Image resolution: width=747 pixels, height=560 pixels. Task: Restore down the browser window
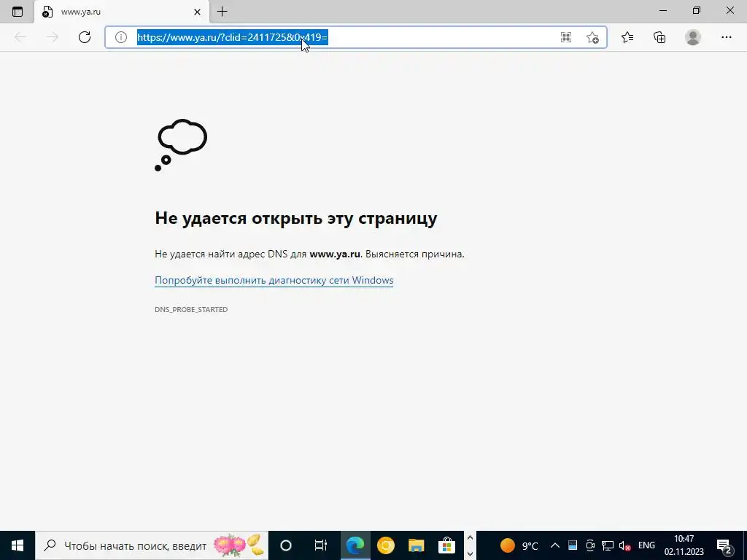[697, 10]
